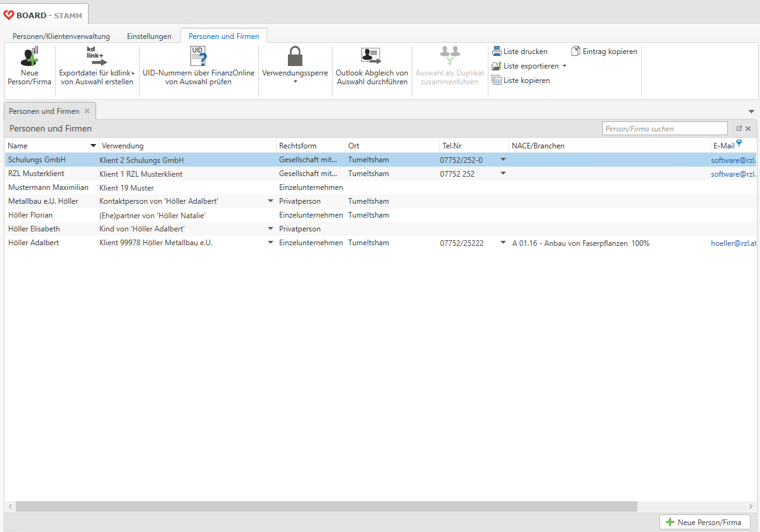Open the Liste exportieren dropdown arrow

pos(564,66)
